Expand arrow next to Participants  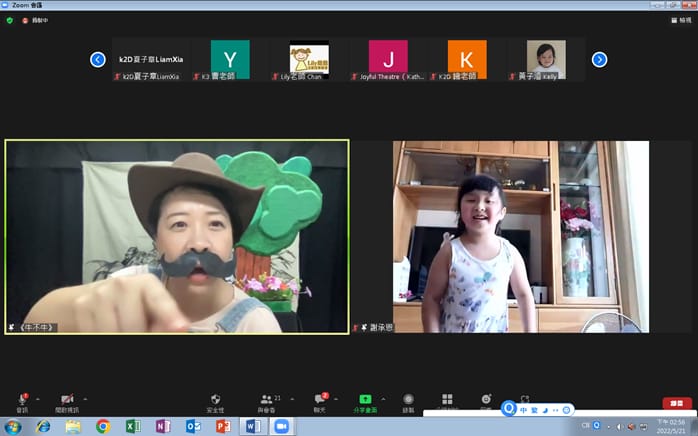[x=292, y=399]
